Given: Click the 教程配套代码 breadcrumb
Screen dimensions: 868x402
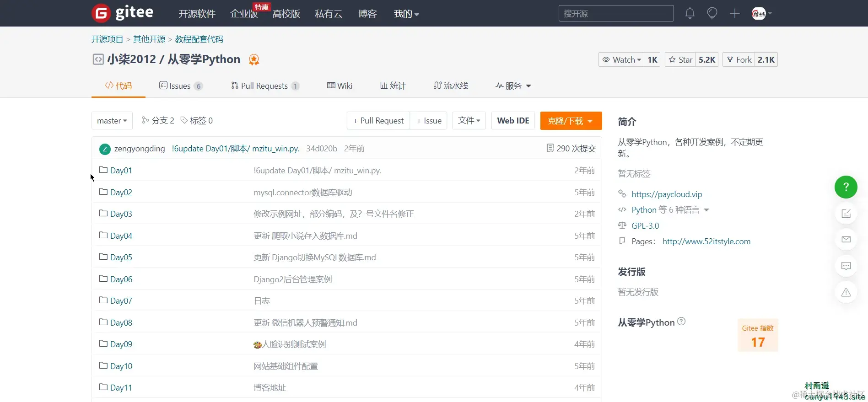Looking at the screenshot, I should tap(199, 39).
